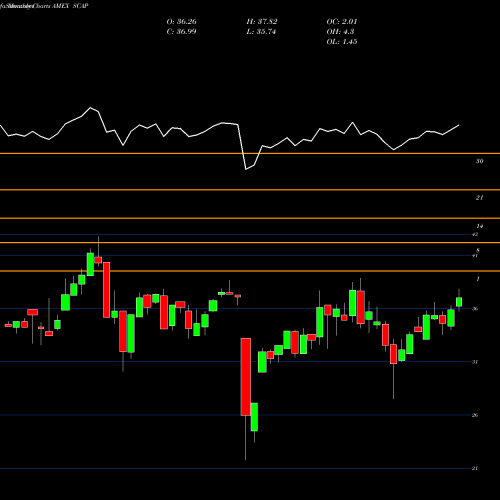Select the 8 indicator scale label
Image resolution: width=500 pixels, height=500 pixels.
(478, 250)
